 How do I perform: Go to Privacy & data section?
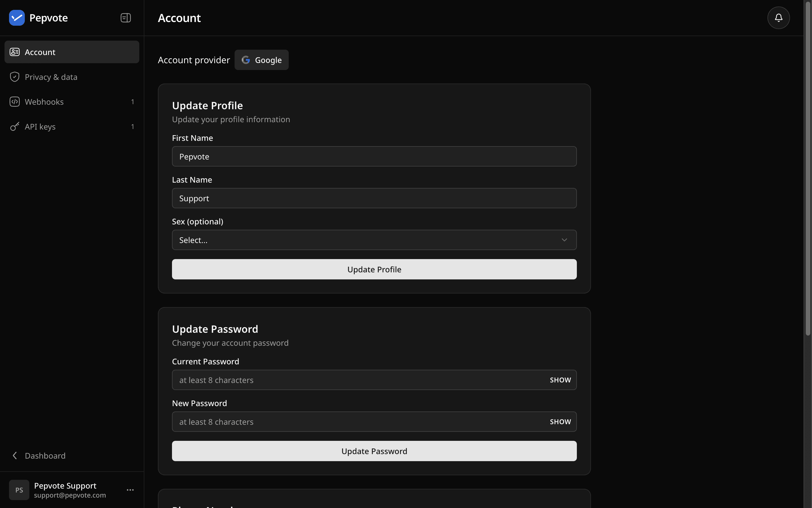(72, 77)
